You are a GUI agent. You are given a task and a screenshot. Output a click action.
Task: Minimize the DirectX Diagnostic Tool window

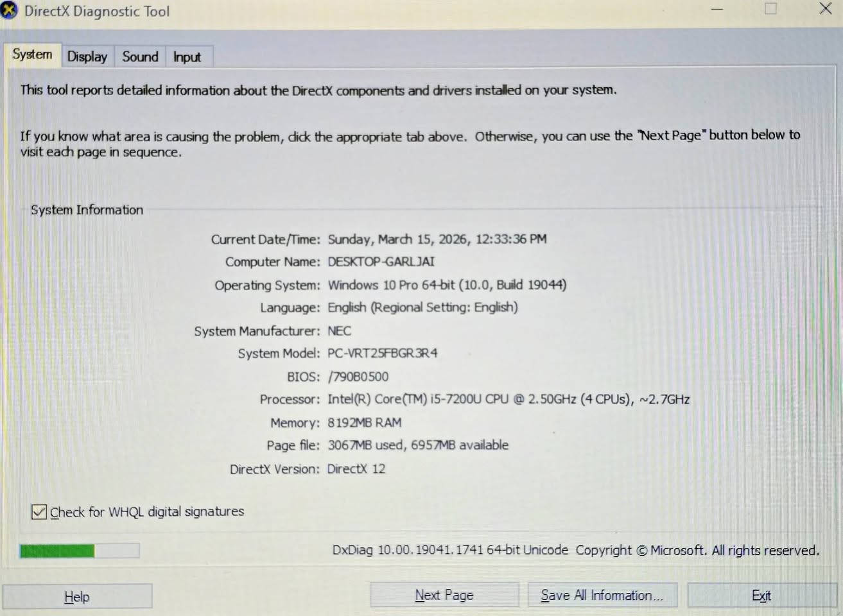[717, 10]
